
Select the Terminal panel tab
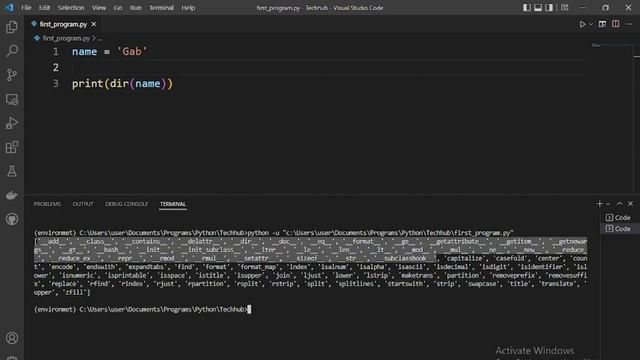[173, 204]
